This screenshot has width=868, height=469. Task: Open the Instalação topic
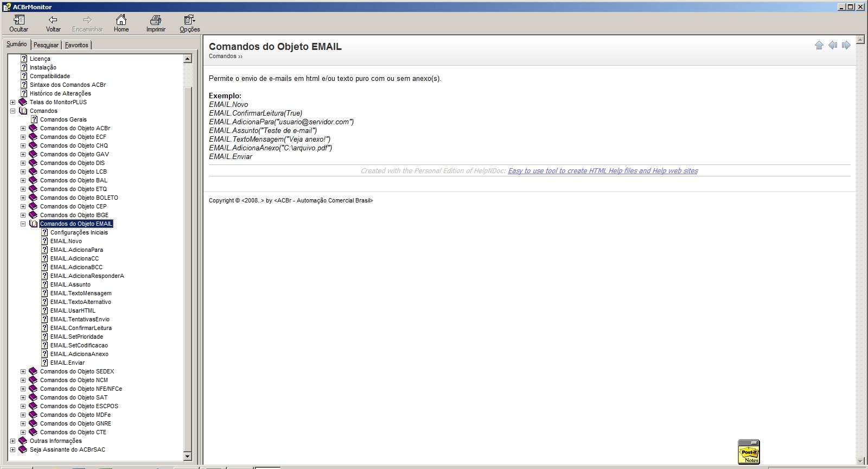43,67
